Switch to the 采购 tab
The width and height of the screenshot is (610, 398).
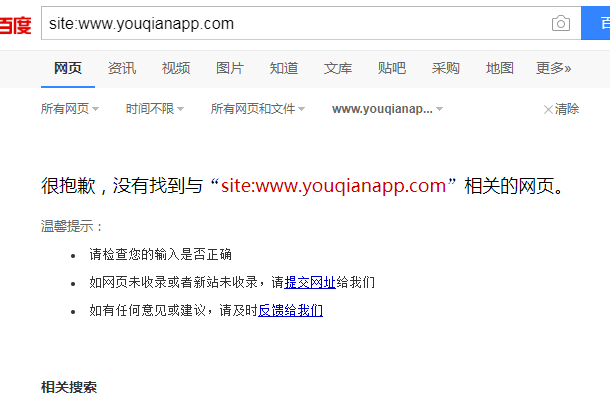point(445,68)
